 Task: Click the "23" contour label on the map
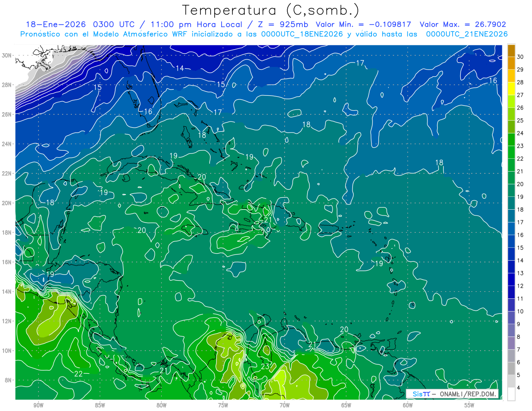[x=265, y=366]
